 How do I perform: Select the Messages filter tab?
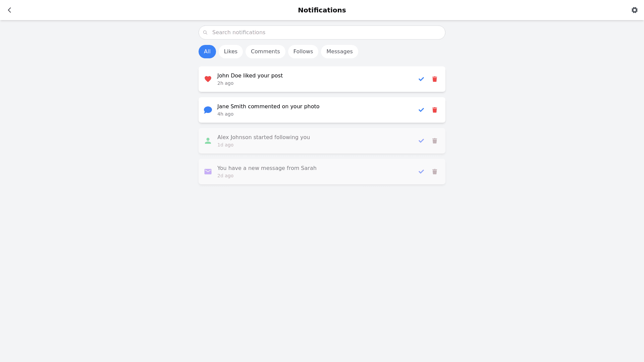[339, 52]
